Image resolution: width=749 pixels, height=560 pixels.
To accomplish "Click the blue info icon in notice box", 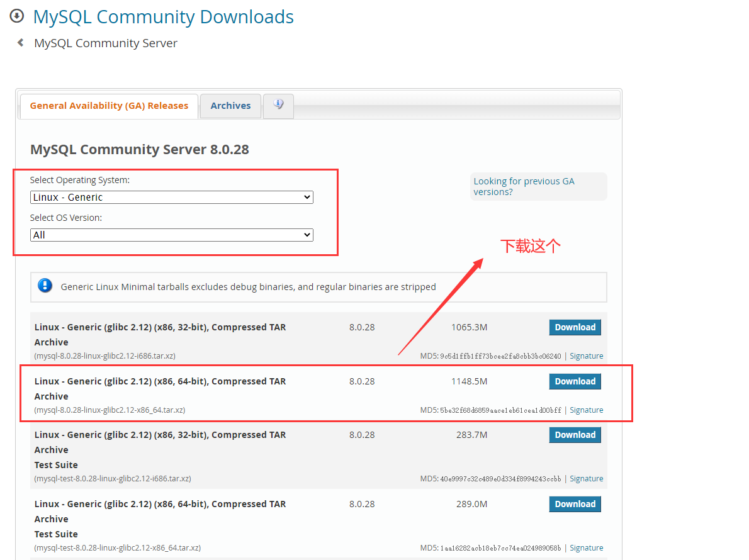I will click(x=45, y=286).
